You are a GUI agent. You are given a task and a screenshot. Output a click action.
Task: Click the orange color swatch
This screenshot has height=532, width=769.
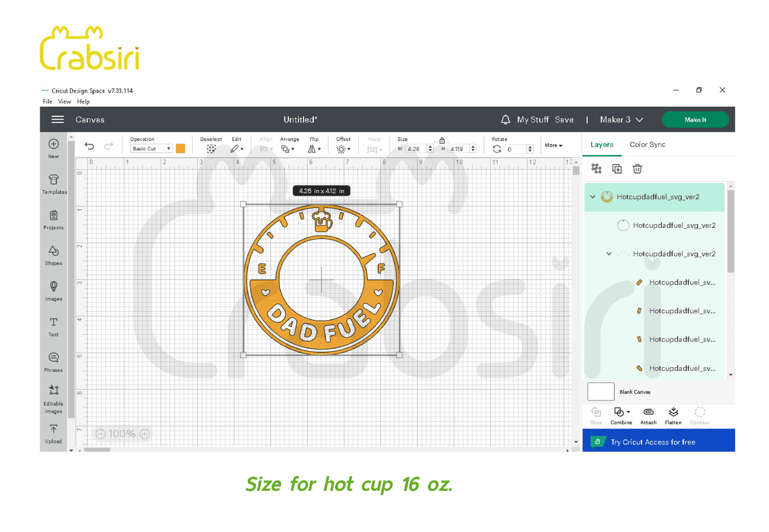tap(180, 148)
